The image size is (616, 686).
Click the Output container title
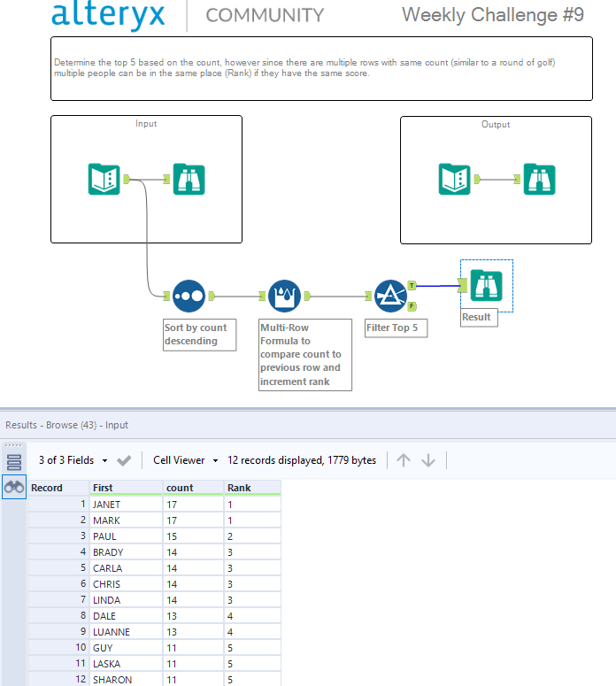496,125
